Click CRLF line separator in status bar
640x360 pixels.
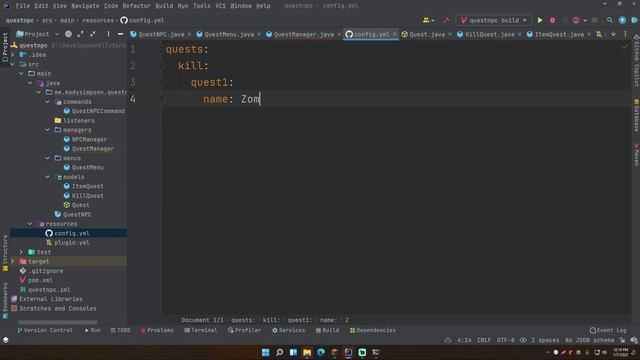click(x=484, y=340)
